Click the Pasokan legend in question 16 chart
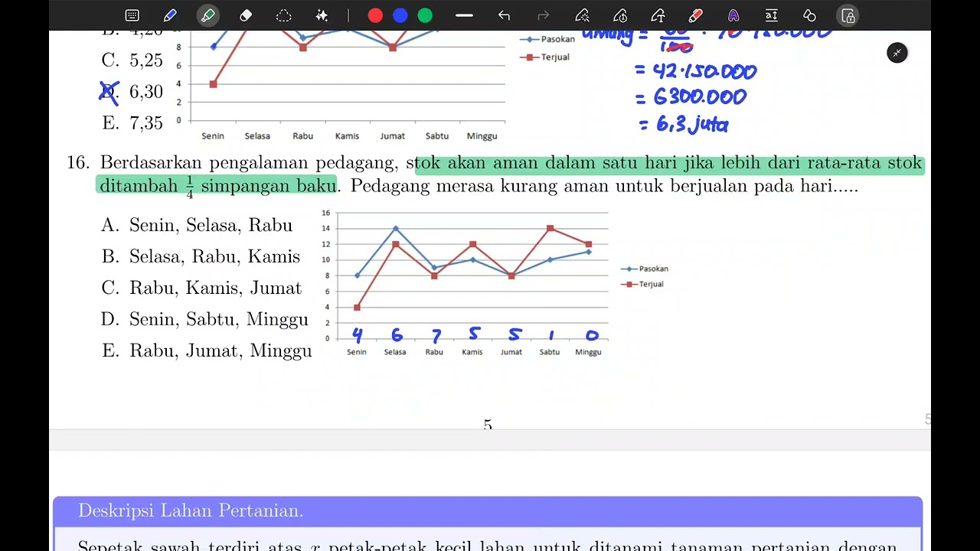The width and height of the screenshot is (980, 551). coord(645,269)
